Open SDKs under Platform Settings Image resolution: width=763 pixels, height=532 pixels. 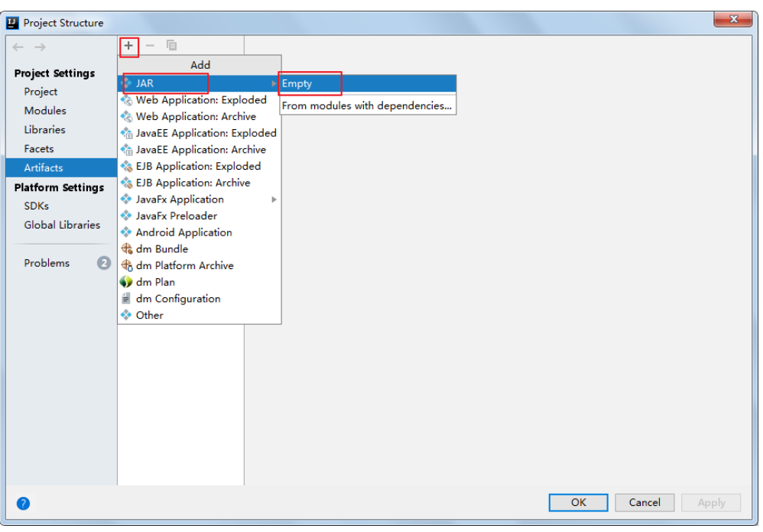61,206
